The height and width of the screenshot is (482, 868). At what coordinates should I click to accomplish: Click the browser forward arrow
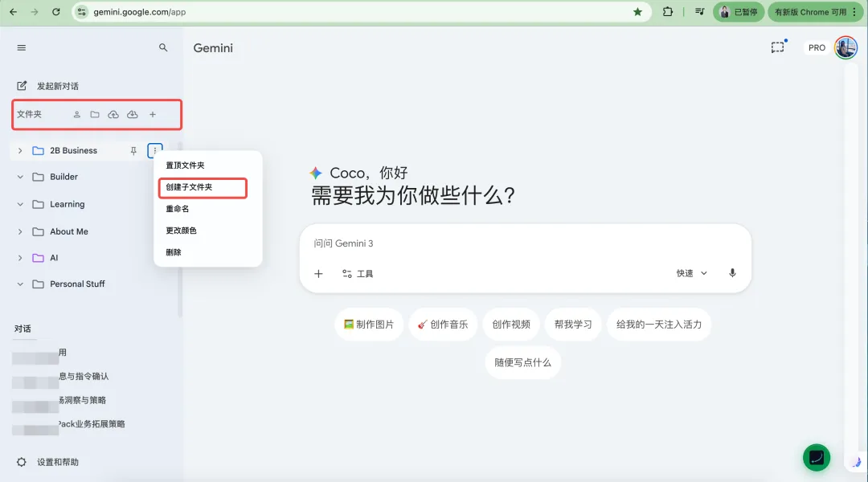pos(35,11)
